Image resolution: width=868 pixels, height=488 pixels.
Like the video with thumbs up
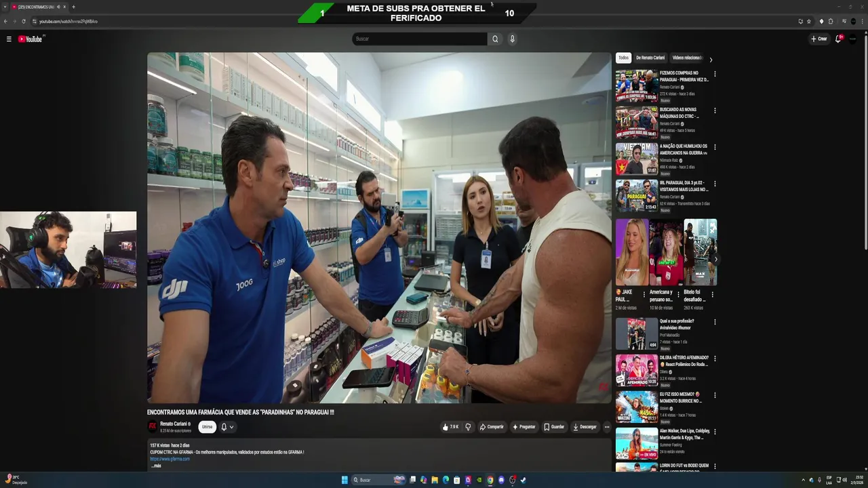point(450,427)
